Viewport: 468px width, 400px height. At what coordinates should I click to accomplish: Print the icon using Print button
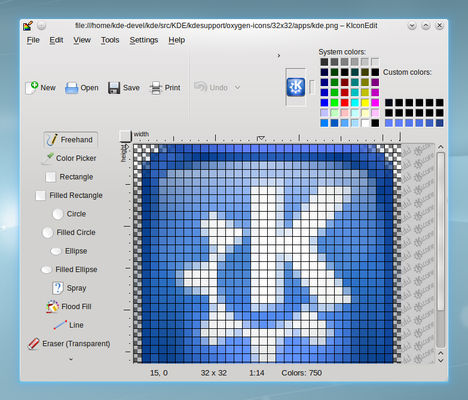coord(165,88)
